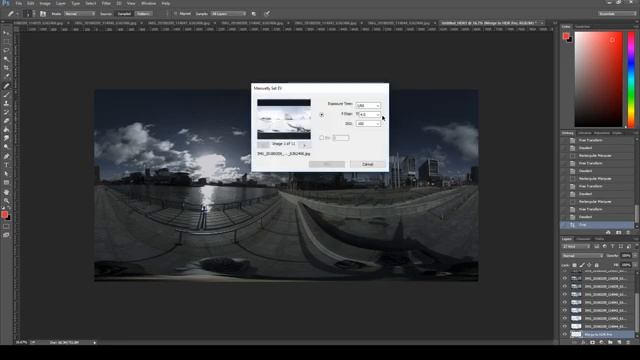Lock position toggle in Layers panel
This screenshot has width=640, height=360.
[x=589, y=265]
